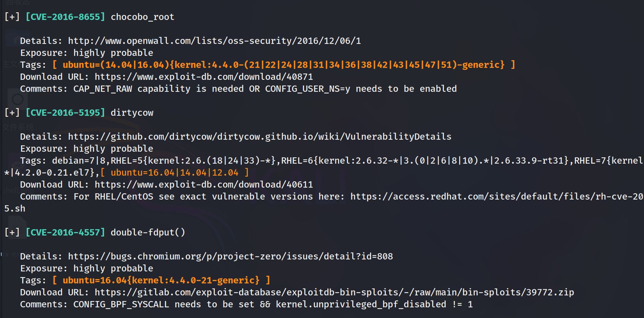Click the CVE-2016-5195 label
Screen dimensions: 644x318
(65, 113)
